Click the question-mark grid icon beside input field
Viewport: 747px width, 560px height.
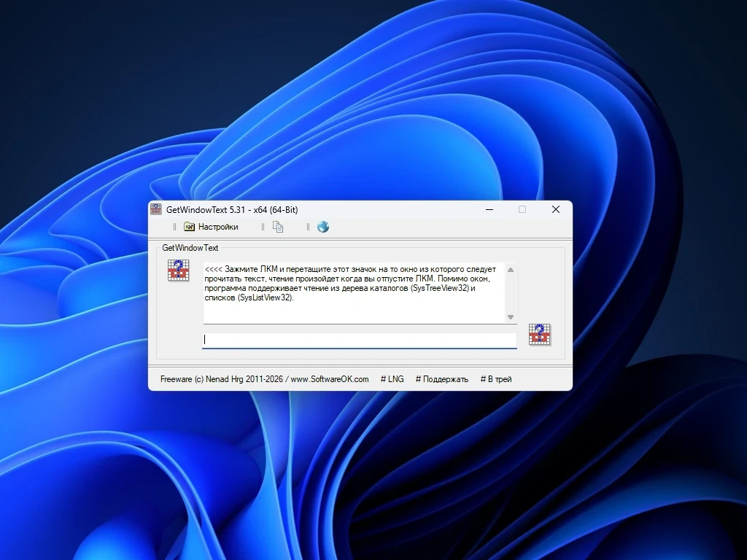click(540, 334)
